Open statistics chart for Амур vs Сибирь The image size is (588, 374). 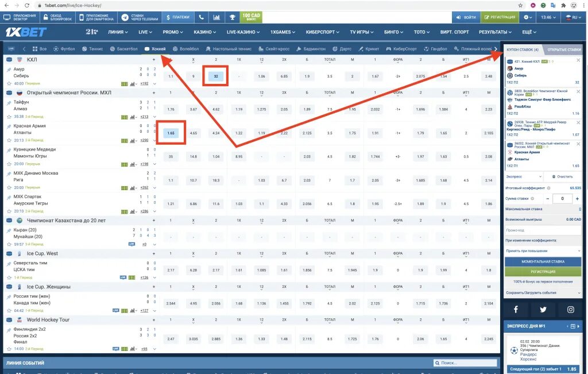[x=133, y=84]
